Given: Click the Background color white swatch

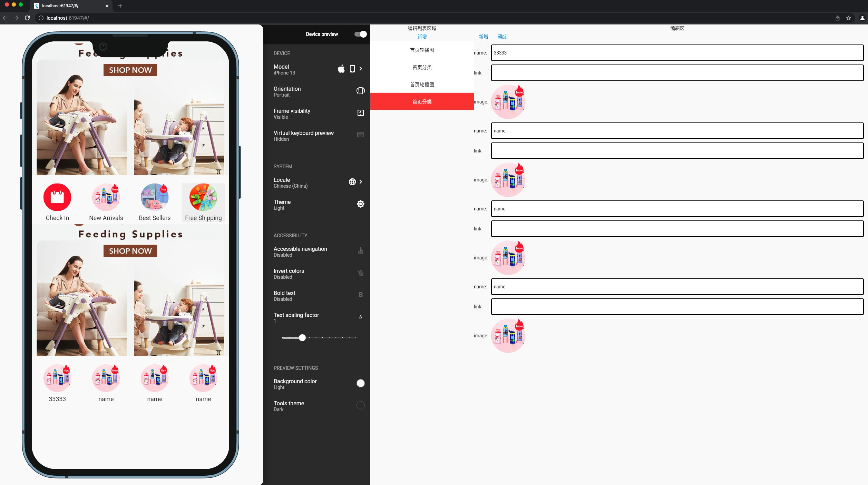Looking at the screenshot, I should coord(360,383).
